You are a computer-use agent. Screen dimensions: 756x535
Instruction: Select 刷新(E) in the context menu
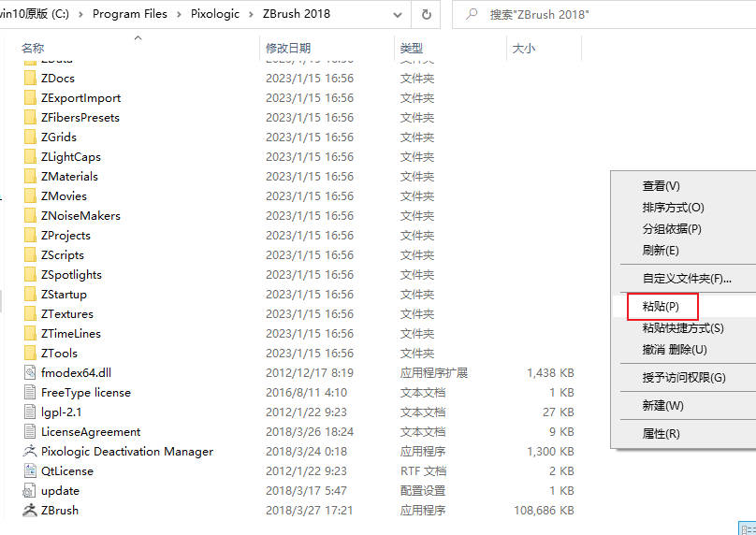click(684, 250)
